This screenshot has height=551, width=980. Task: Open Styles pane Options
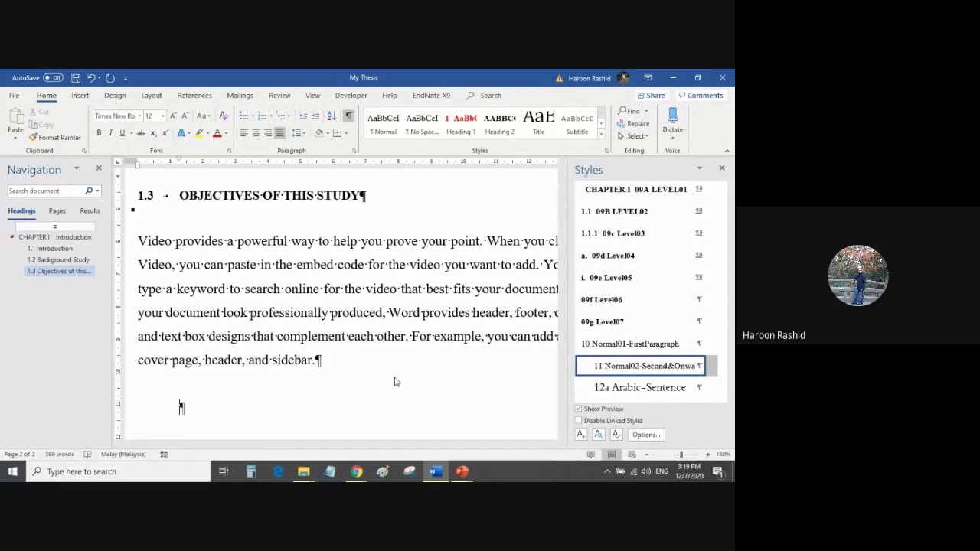point(645,435)
